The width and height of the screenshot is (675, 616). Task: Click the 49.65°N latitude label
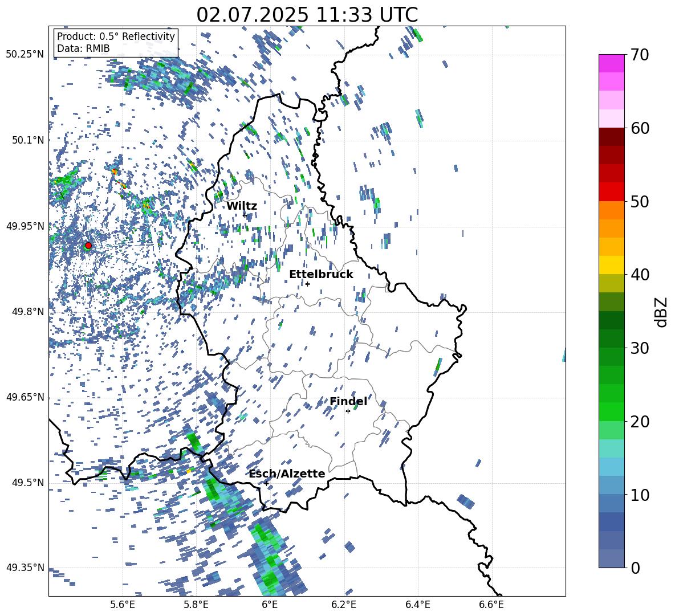click(25, 398)
